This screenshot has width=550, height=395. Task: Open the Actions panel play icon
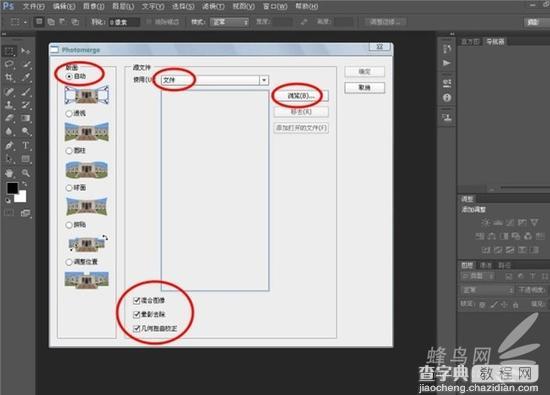pyautogui.click(x=447, y=63)
